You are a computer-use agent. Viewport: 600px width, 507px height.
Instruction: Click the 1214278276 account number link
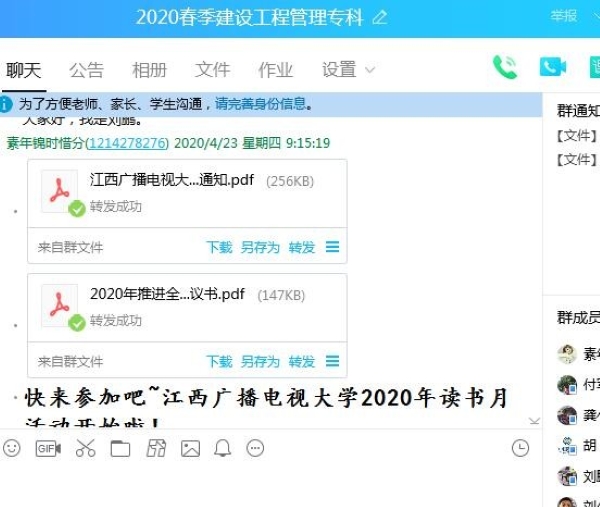(x=128, y=143)
